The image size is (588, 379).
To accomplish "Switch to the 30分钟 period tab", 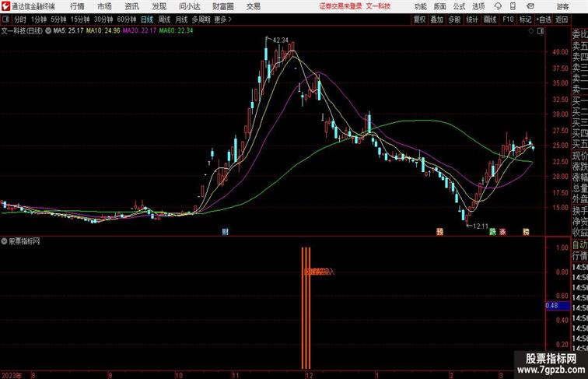I will click(x=103, y=19).
